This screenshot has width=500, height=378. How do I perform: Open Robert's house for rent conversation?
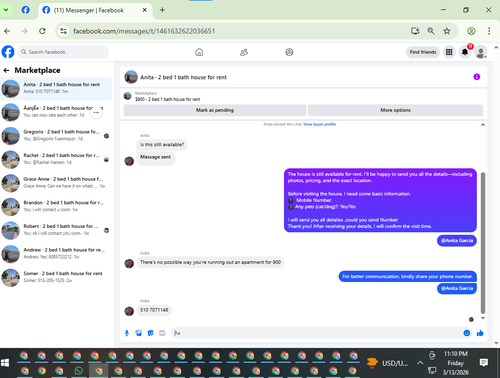click(x=56, y=230)
